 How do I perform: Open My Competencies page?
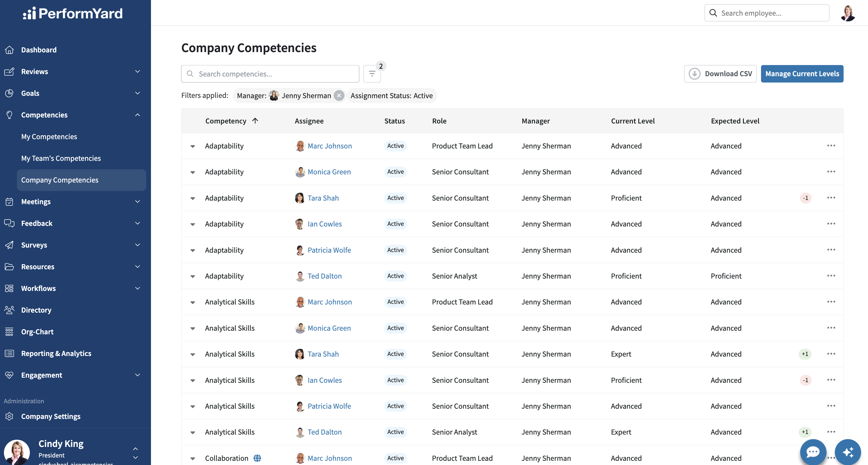(49, 136)
